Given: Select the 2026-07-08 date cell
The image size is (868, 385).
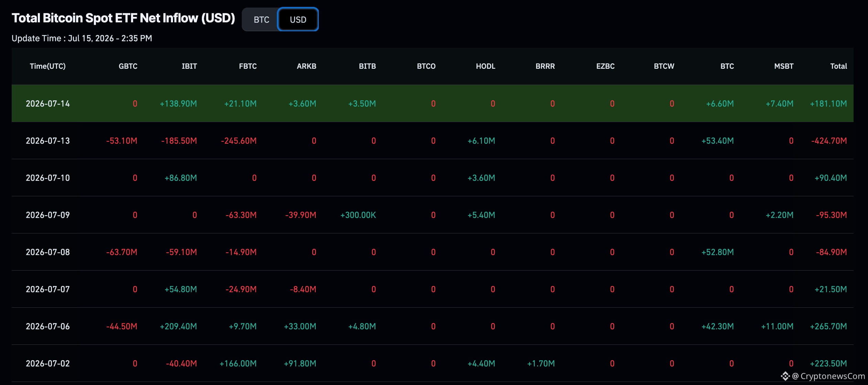Looking at the screenshot, I should 48,252.
